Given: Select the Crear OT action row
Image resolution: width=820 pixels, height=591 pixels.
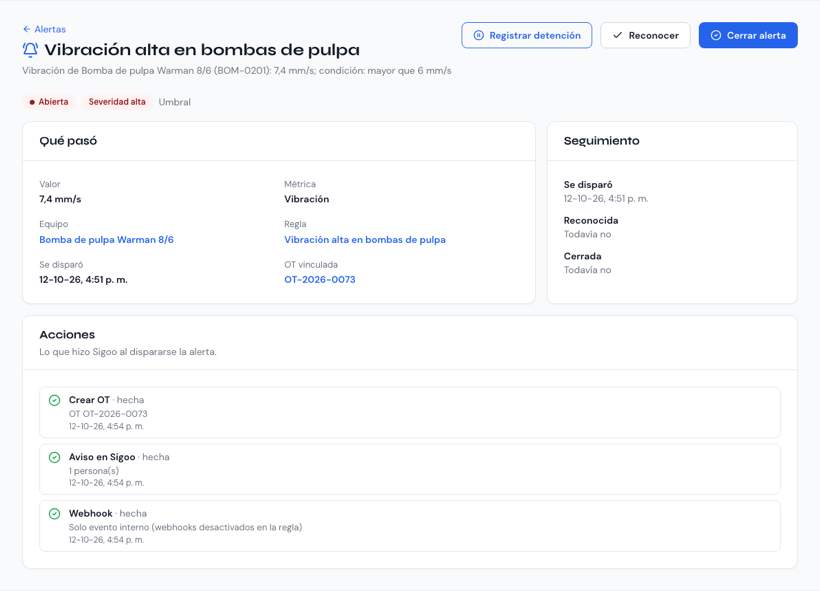Looking at the screenshot, I should (410, 413).
